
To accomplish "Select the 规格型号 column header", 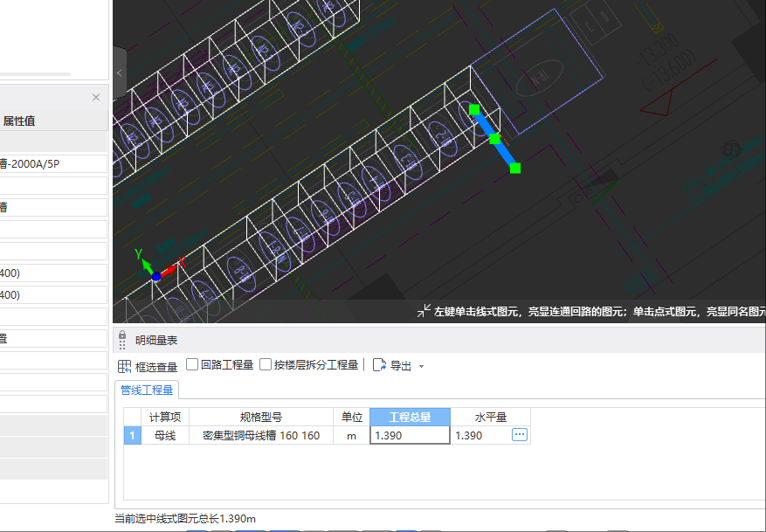I will [261, 417].
